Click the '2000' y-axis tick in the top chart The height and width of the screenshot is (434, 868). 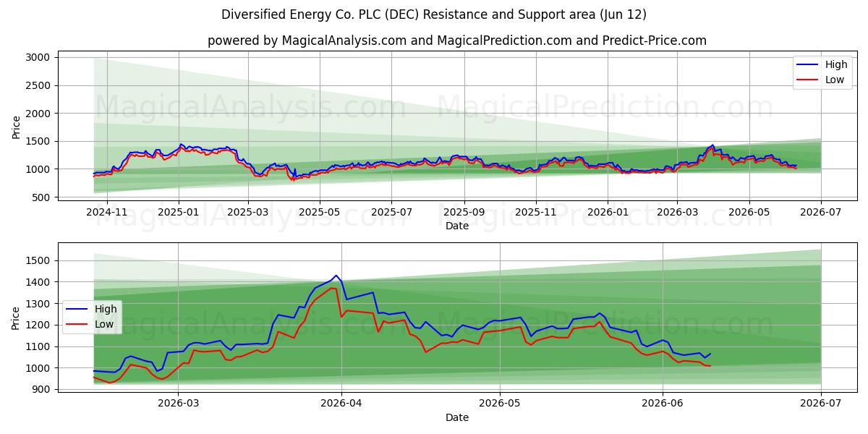[x=38, y=114]
